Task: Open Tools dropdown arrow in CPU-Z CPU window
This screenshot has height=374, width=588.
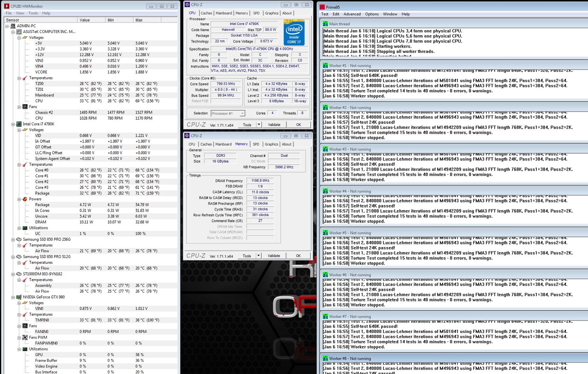Action: [x=259, y=125]
